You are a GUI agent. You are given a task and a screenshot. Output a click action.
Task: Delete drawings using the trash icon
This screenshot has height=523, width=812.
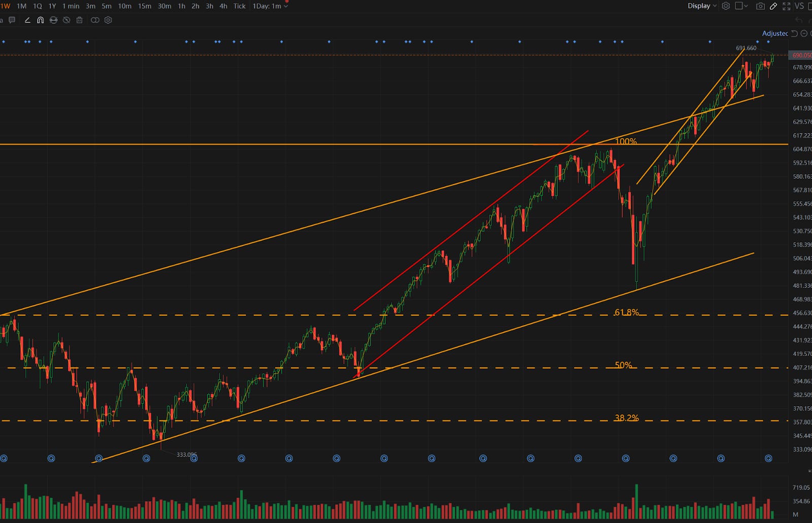pyautogui.click(x=79, y=20)
